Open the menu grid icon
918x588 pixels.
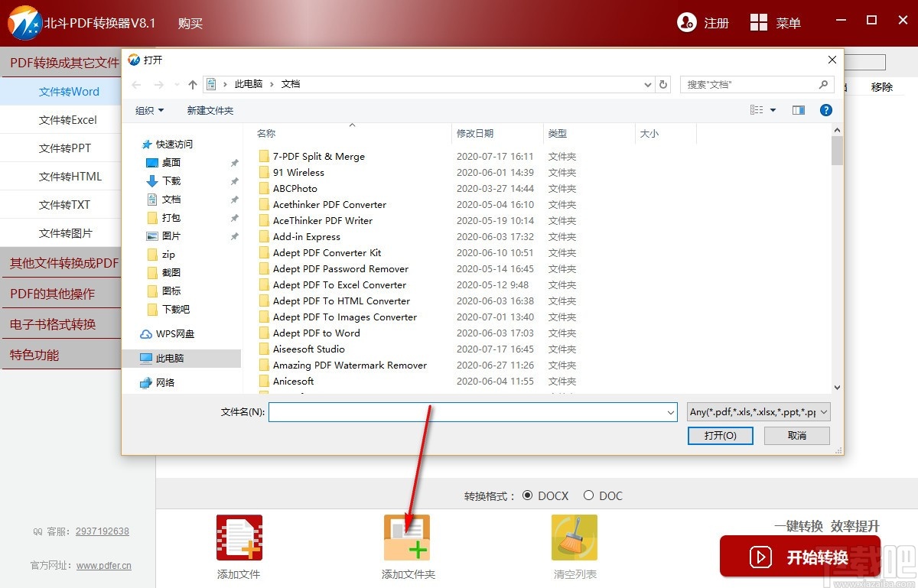[759, 22]
